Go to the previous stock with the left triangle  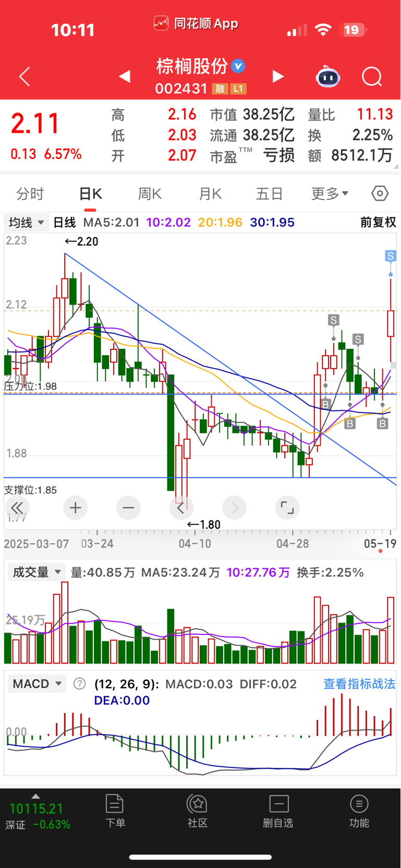click(124, 77)
